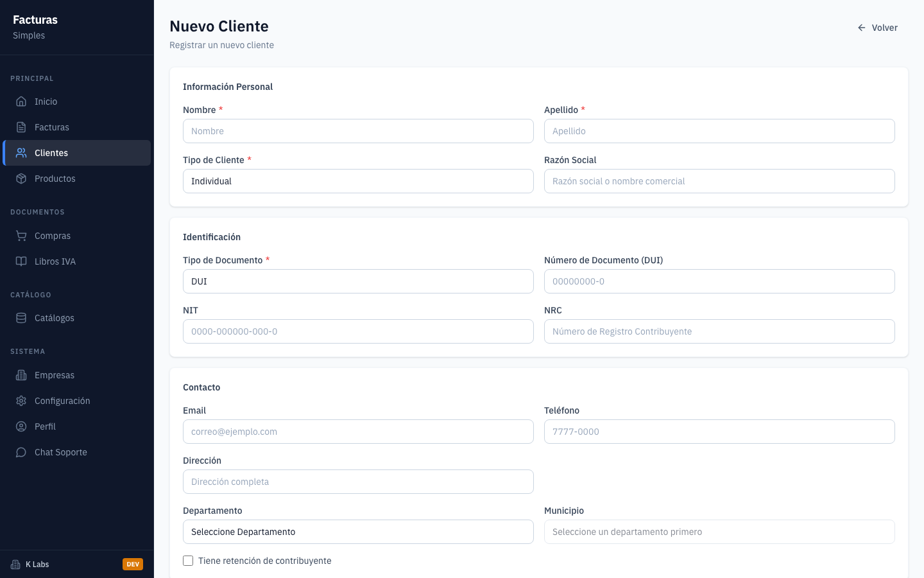Go to Perfil page

click(77, 426)
